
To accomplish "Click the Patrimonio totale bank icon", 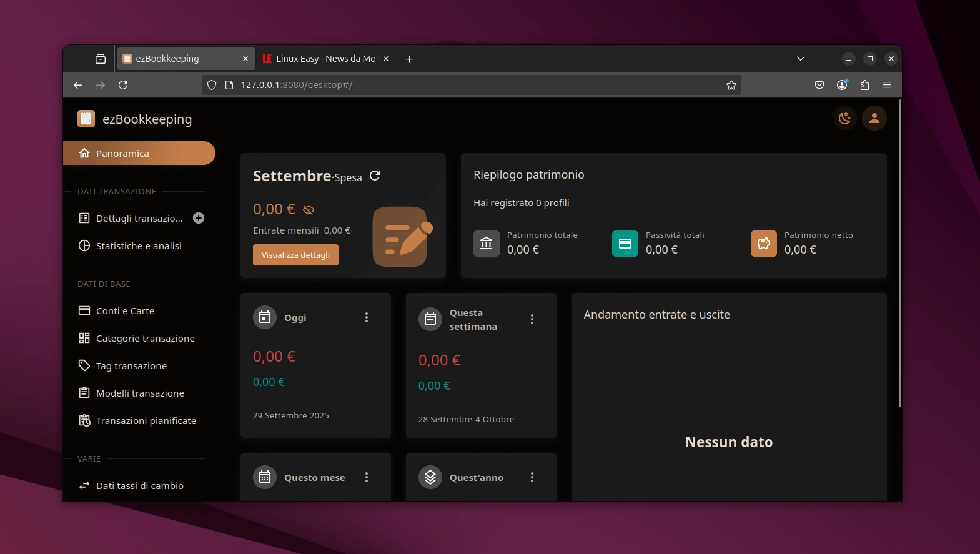I will point(487,244).
